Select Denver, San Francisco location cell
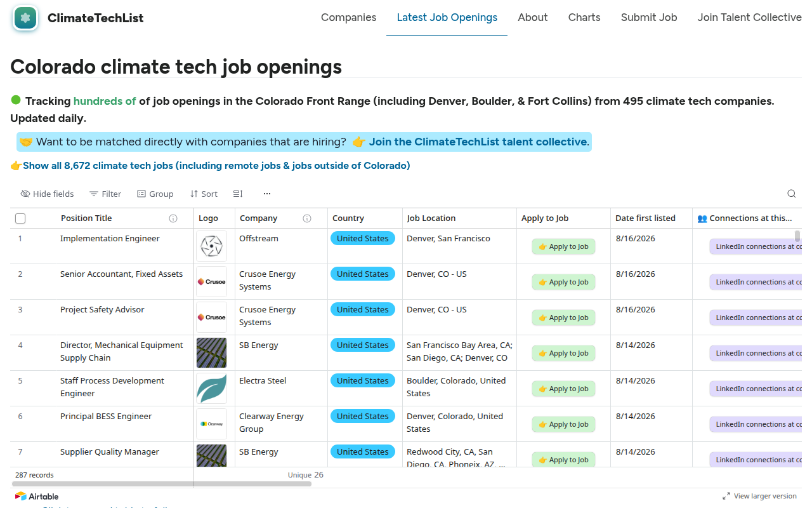Image resolution: width=812 pixels, height=508 pixels. click(459, 246)
